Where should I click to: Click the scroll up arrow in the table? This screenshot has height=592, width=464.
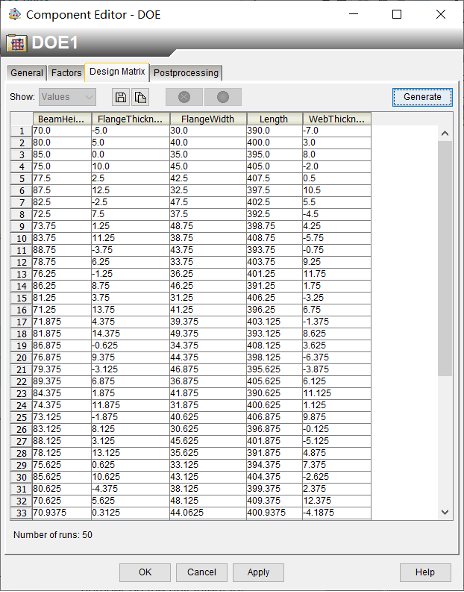click(445, 133)
